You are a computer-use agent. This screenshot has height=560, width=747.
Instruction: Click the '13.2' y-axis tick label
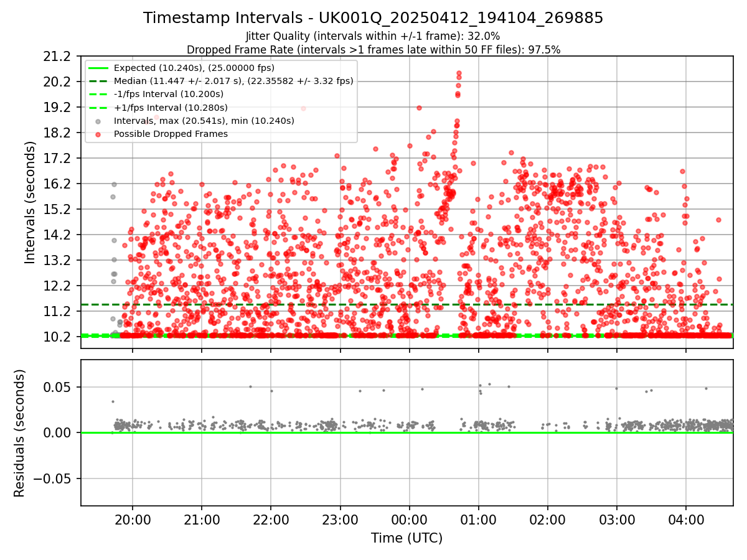[58, 260]
